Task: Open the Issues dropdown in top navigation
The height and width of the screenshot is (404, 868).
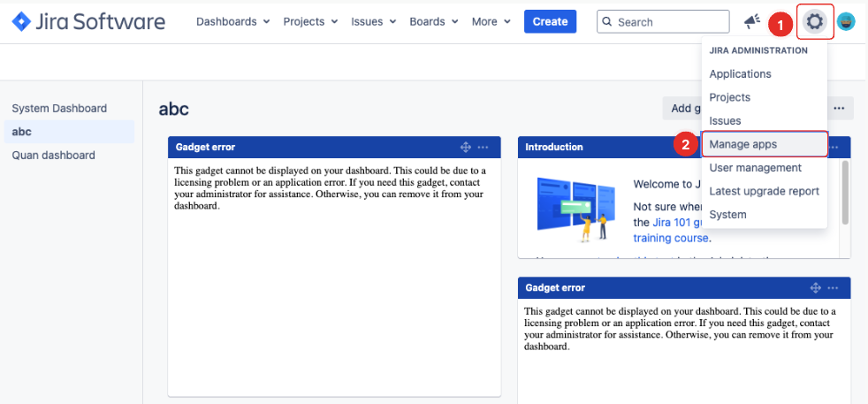Action: tap(372, 21)
